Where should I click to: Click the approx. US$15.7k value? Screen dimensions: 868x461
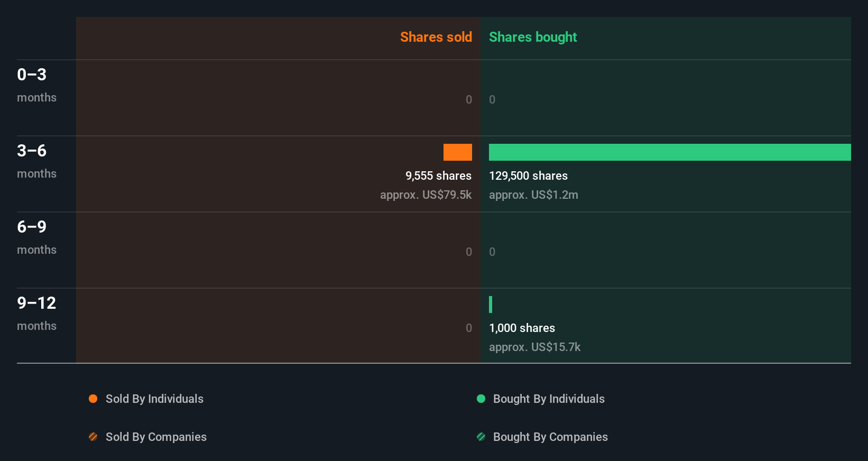click(x=534, y=347)
